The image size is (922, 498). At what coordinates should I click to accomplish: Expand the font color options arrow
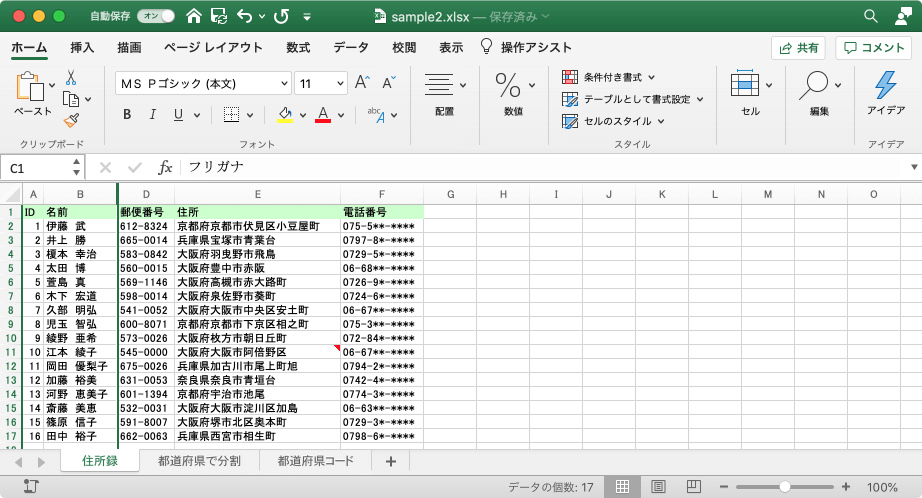(341, 115)
